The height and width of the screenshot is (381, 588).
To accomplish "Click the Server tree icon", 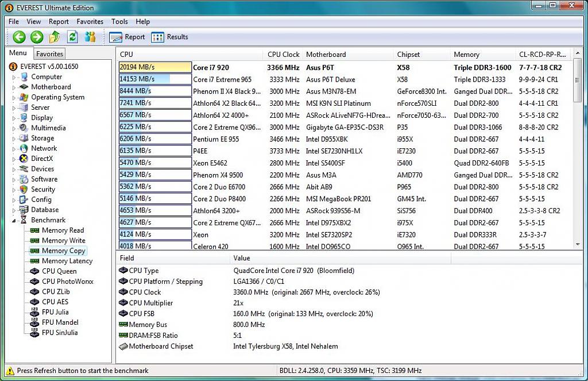I will coord(24,107).
